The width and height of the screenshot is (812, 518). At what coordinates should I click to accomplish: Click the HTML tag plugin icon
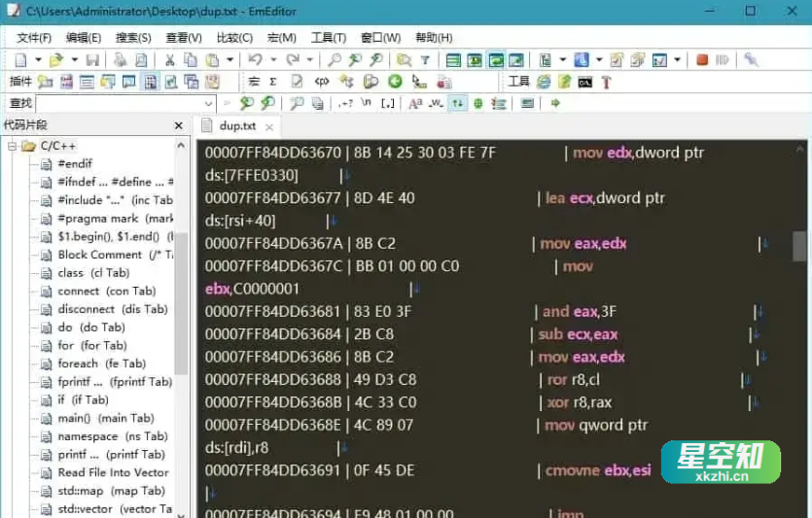point(322,82)
